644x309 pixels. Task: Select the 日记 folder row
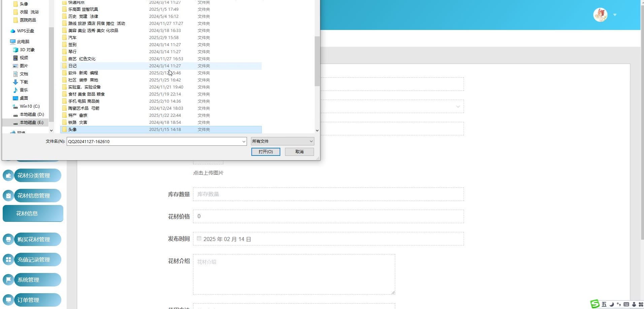click(x=161, y=66)
